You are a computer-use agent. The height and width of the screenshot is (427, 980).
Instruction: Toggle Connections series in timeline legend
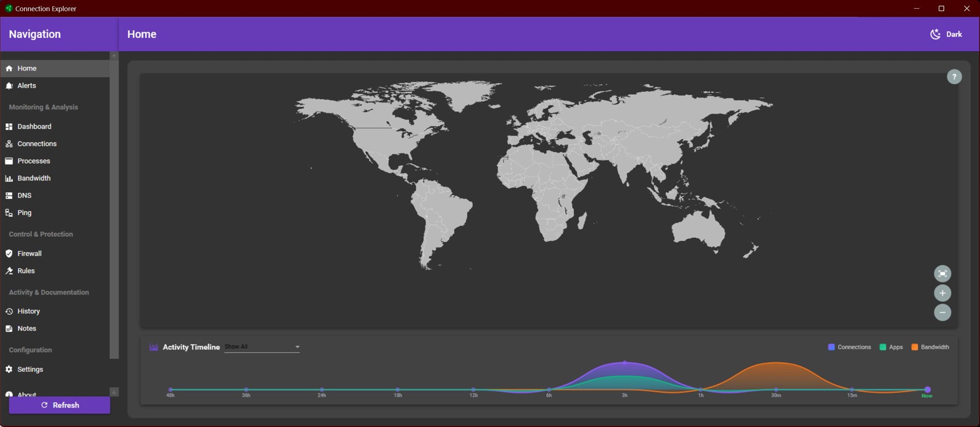click(x=849, y=347)
